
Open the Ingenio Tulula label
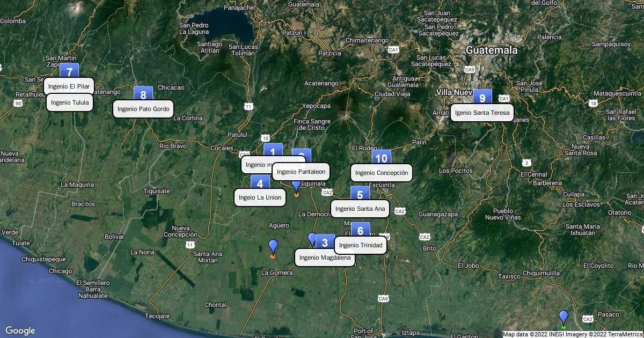70,102
